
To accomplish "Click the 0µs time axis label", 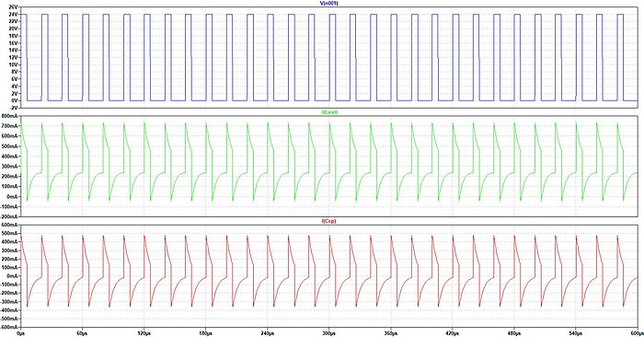I will coord(20,333).
